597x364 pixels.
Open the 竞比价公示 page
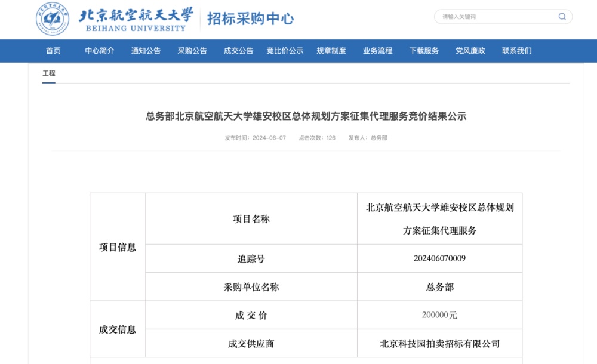tap(284, 51)
